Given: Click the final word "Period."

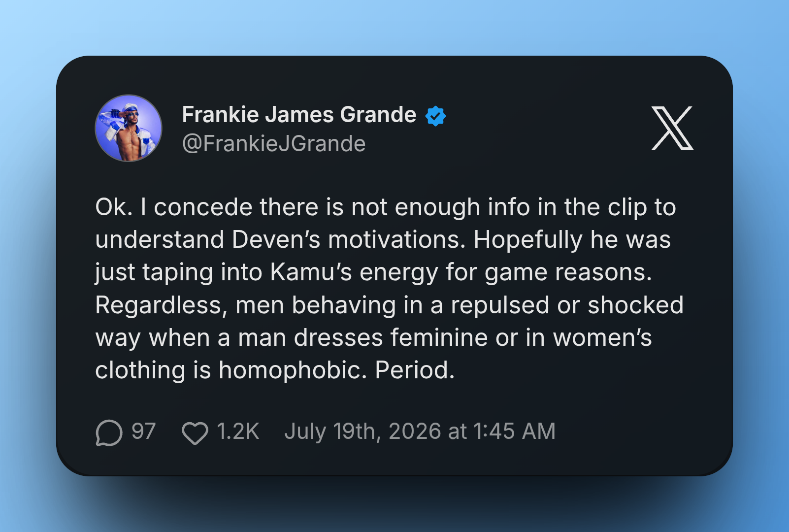Looking at the screenshot, I should pyautogui.click(x=415, y=370).
